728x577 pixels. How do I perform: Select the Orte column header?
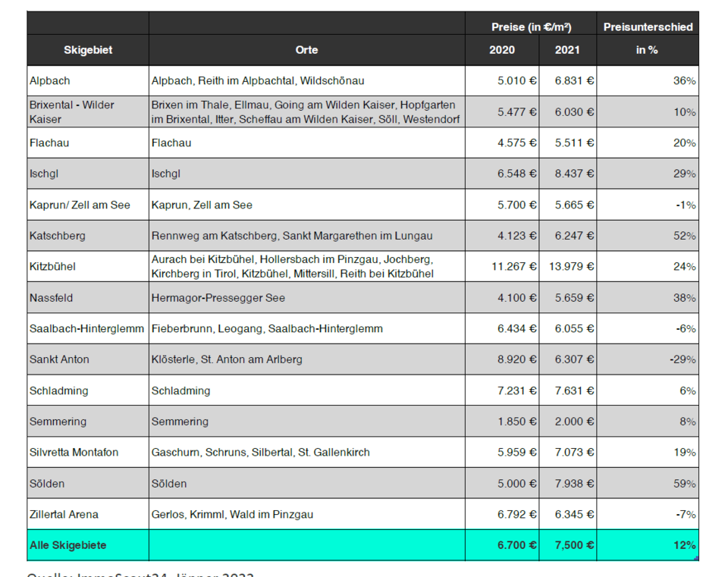click(x=306, y=50)
